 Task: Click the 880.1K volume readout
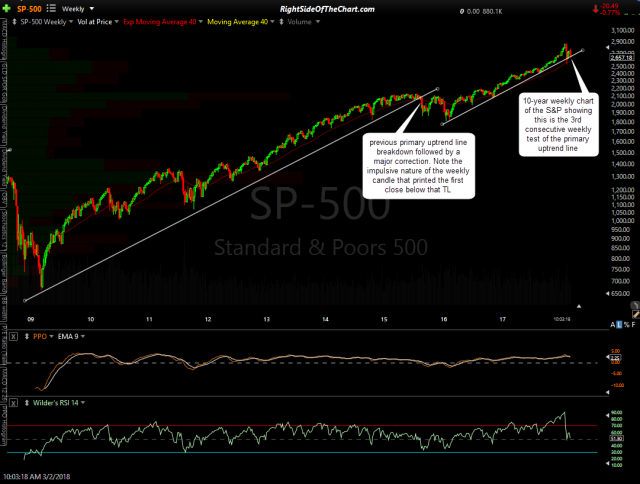coord(492,11)
